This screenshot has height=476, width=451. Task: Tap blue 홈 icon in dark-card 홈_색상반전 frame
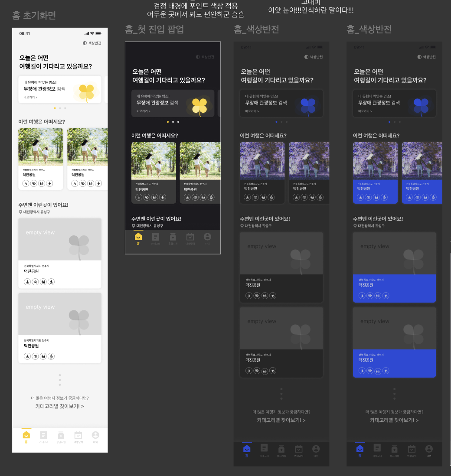247,448
